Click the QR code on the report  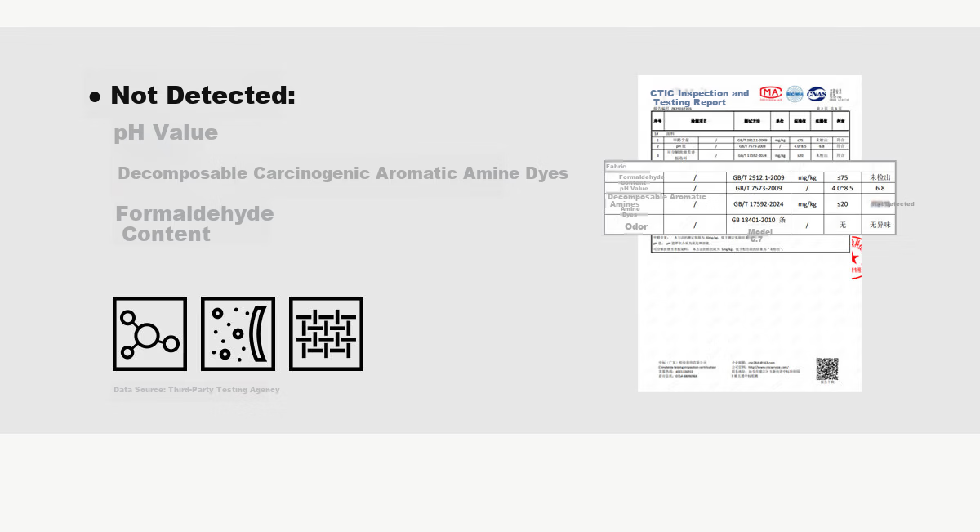click(x=827, y=369)
